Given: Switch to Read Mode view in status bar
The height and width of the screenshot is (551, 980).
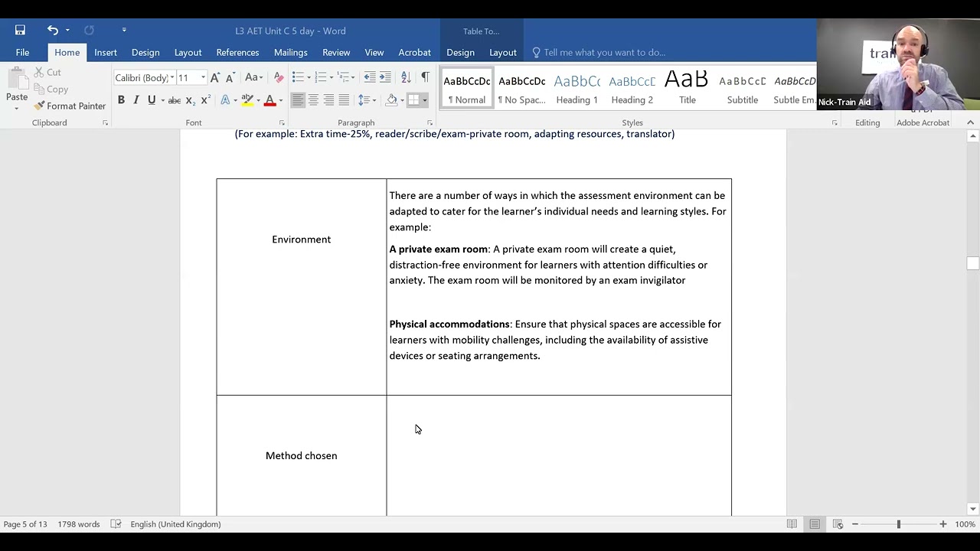Looking at the screenshot, I should [x=792, y=524].
